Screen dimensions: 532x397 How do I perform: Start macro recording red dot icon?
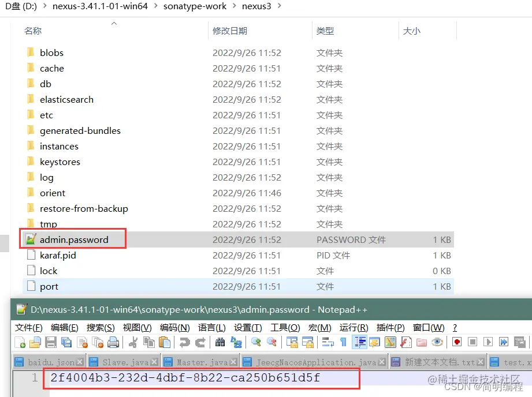point(457,342)
